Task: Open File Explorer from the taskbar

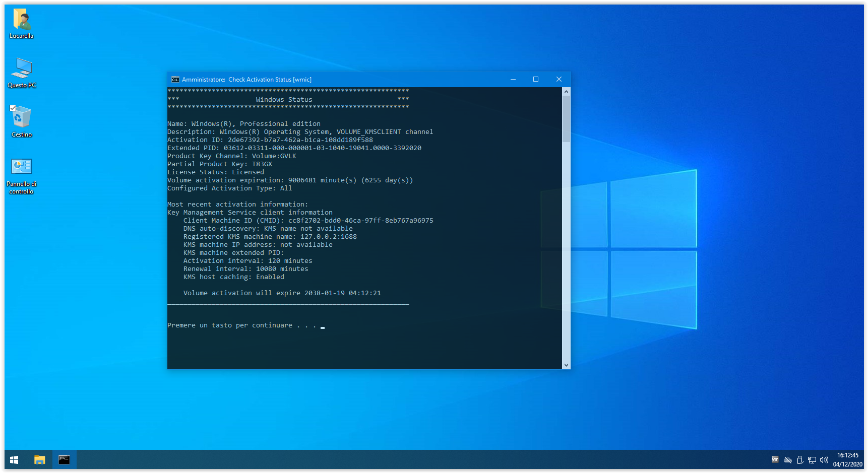Action: (x=39, y=460)
